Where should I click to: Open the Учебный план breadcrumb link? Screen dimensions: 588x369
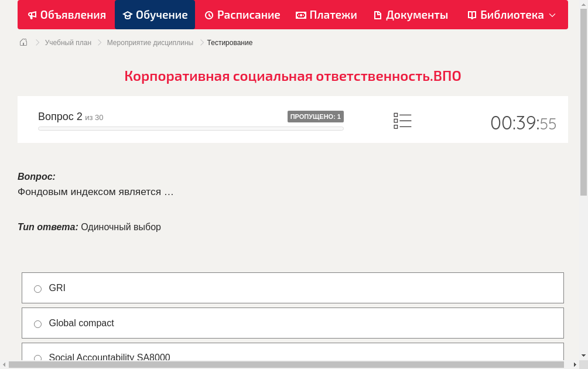pos(67,42)
